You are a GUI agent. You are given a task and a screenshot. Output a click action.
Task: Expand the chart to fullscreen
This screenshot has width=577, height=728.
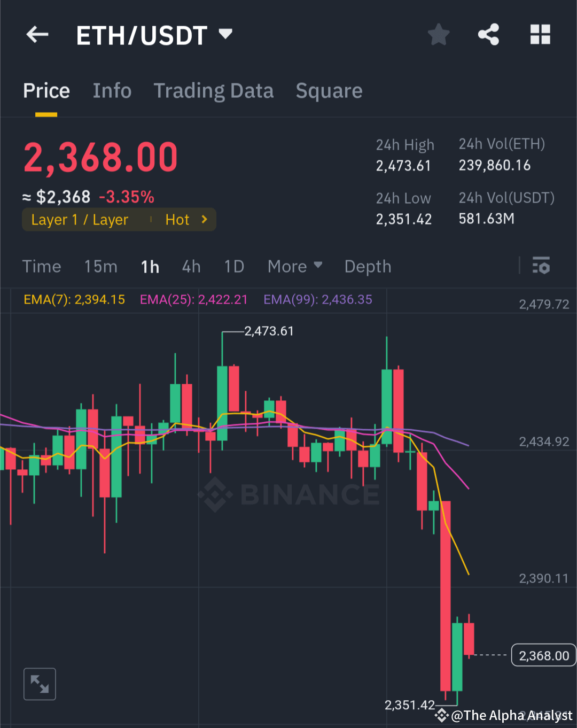[39, 684]
